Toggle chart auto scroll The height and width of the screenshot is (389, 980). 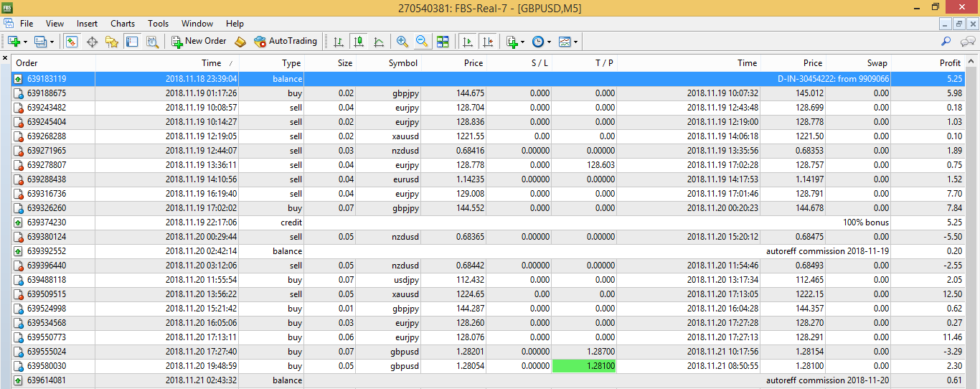(468, 42)
